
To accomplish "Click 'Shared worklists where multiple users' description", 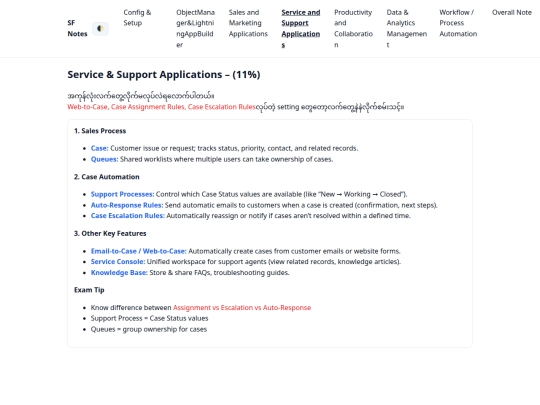I will (x=226, y=159).
